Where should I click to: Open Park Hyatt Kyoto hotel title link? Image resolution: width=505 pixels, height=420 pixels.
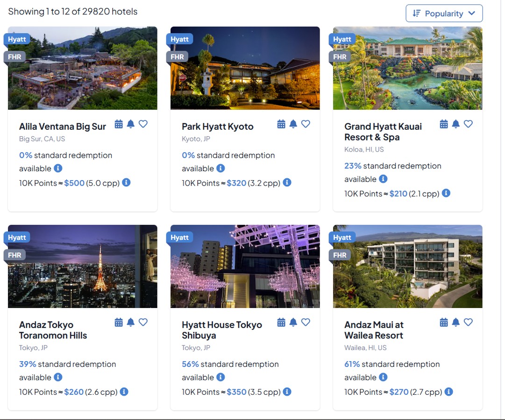pos(217,126)
